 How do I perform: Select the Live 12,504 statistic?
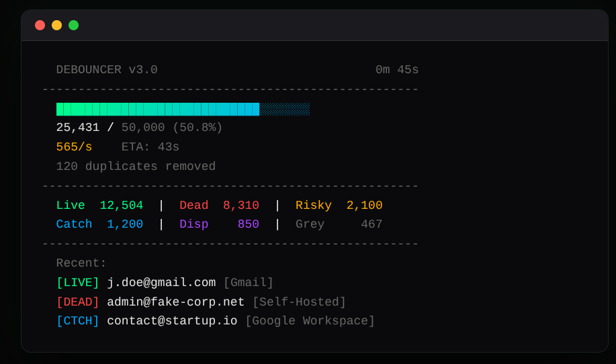click(x=100, y=205)
